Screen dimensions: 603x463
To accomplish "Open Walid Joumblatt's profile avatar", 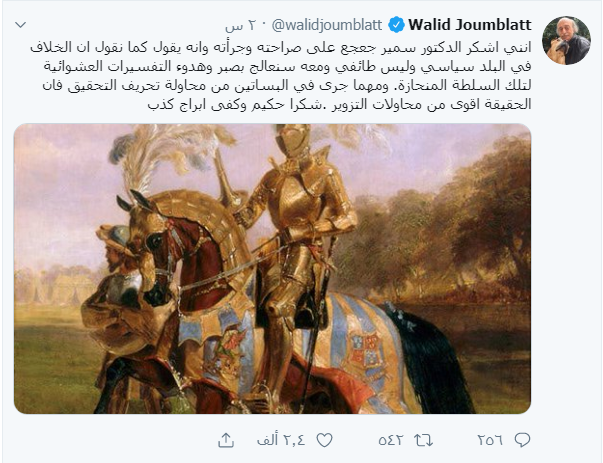I will coord(566,40).
